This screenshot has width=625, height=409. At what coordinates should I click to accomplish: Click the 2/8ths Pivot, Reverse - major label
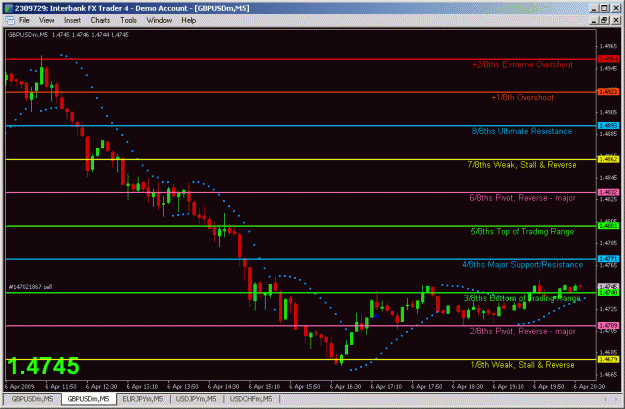click(523, 331)
